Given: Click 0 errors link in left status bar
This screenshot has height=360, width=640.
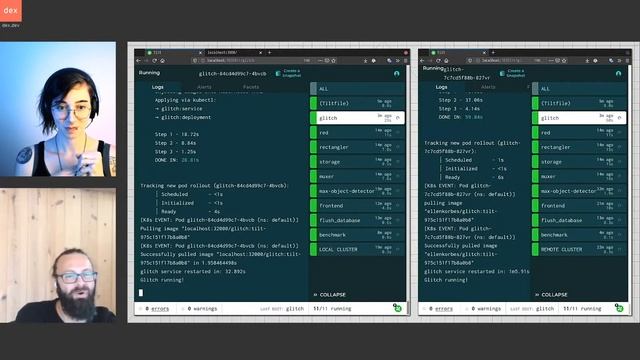Looking at the screenshot, I should (x=157, y=309).
